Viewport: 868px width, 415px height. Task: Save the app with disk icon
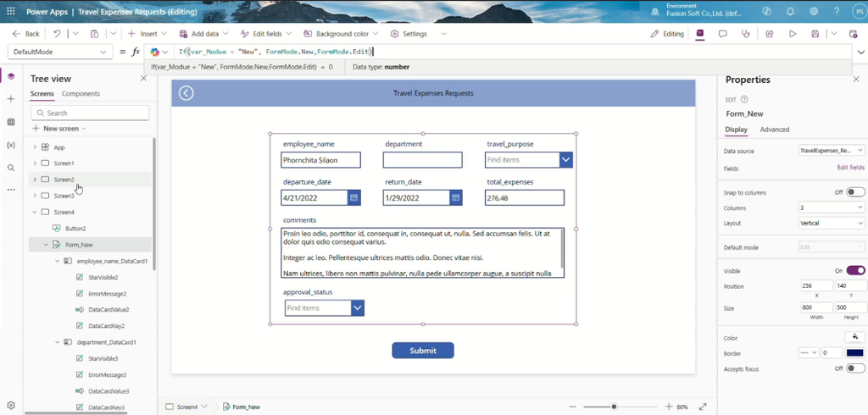point(815,34)
